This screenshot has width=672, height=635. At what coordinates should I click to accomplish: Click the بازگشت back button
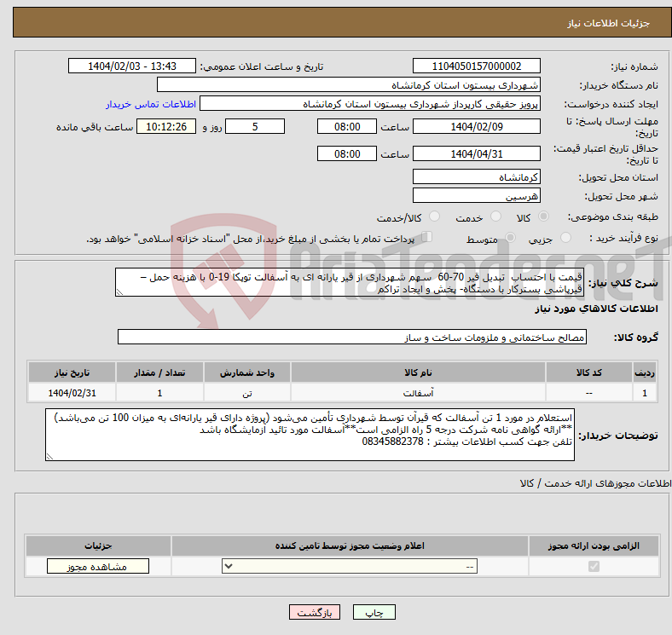pos(315,613)
